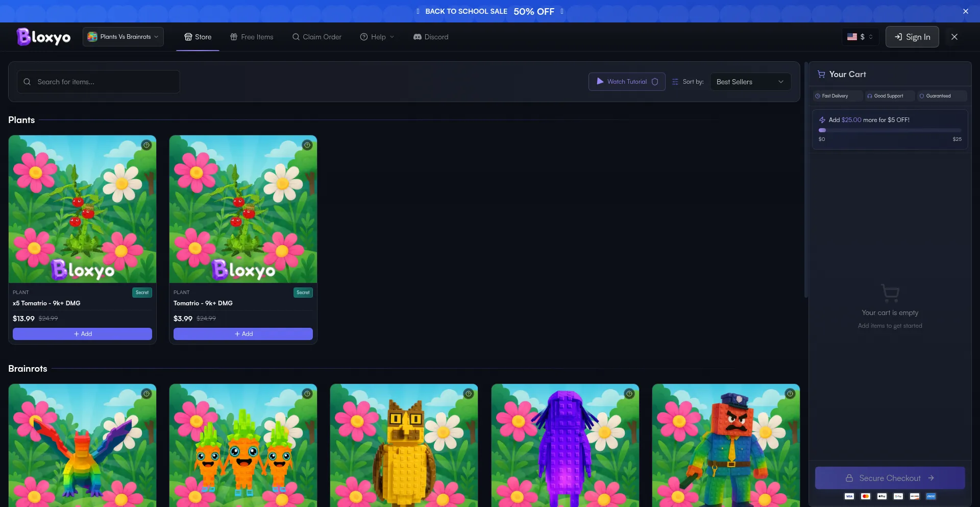980x507 pixels.
Task: Click info icon on police brainrot card
Action: click(790, 394)
